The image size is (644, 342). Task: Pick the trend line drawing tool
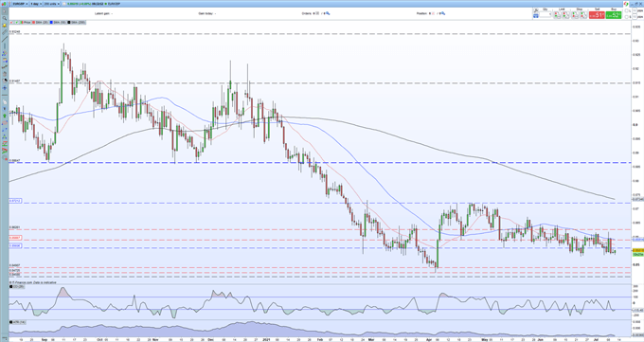pos(5,39)
